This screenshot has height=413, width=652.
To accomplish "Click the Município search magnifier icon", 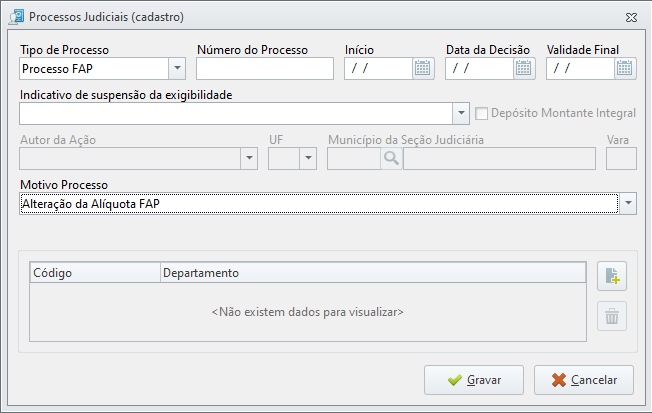I will click(x=391, y=158).
